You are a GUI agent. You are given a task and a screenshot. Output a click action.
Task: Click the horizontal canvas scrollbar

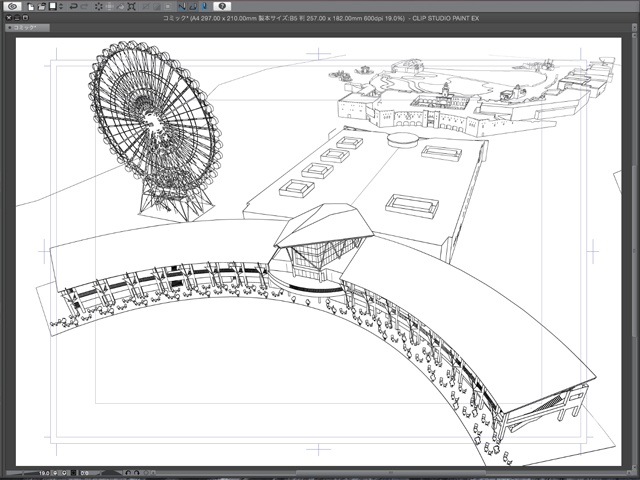tap(392, 473)
